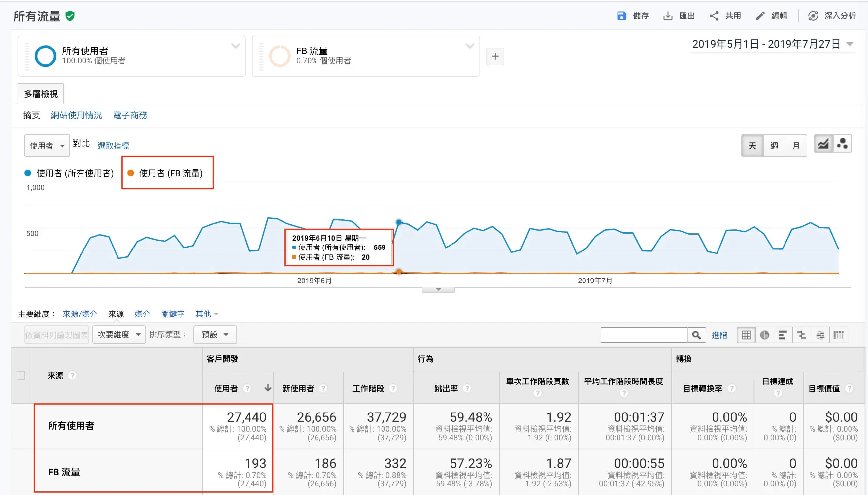Set chart granularity to 週
Screen dimensions: 868x495
[774, 146]
